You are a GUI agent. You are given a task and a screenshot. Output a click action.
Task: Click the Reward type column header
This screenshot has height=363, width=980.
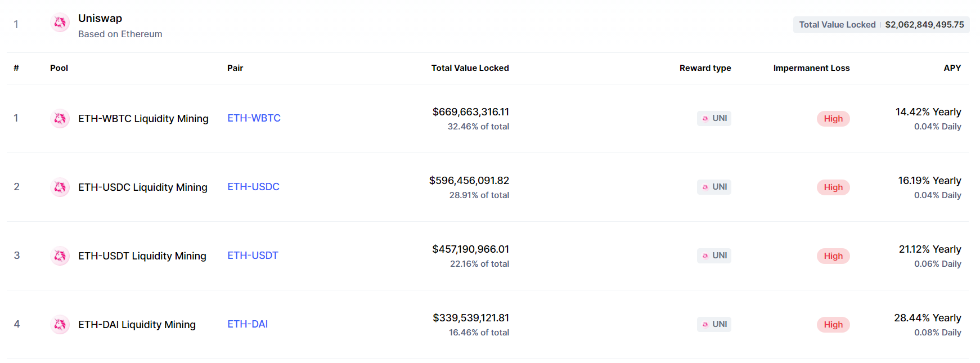[x=705, y=68]
